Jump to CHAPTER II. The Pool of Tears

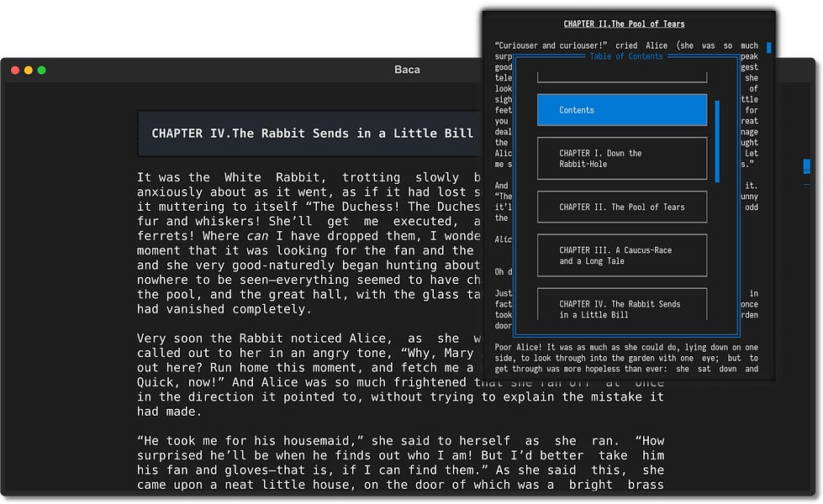[x=622, y=207]
